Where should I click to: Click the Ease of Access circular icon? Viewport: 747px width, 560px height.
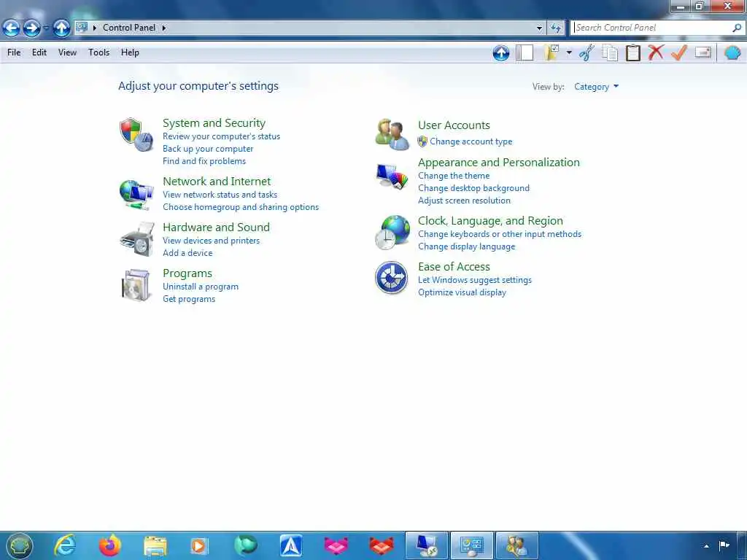(x=391, y=278)
